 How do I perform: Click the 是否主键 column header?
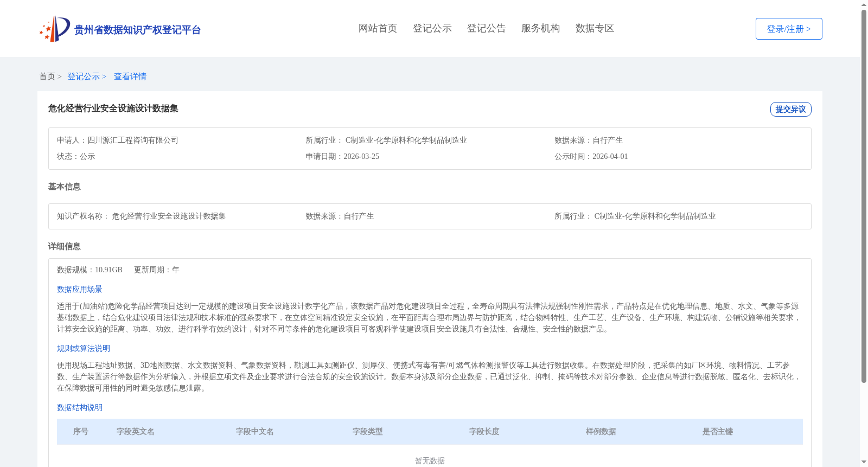pyautogui.click(x=718, y=432)
